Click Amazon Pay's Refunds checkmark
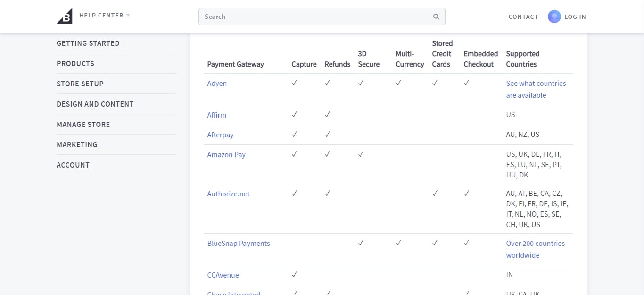This screenshot has width=644, height=295. coord(327,154)
